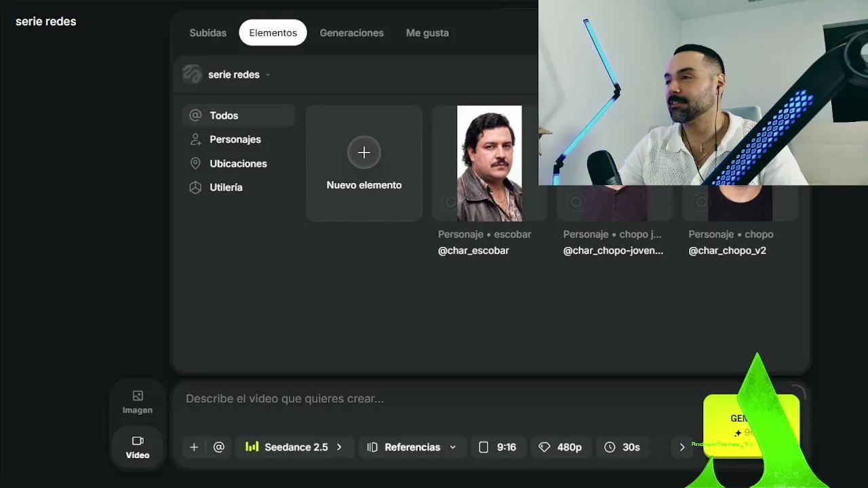The image size is (868, 488).
Task: Click the plus icon for Nuevo elemento
Action: coord(364,152)
